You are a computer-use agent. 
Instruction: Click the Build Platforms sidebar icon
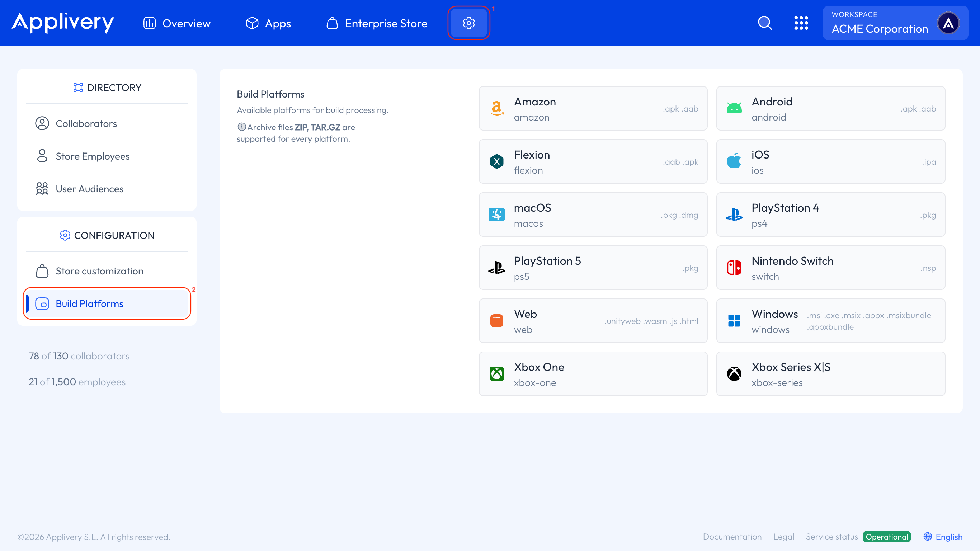(42, 303)
